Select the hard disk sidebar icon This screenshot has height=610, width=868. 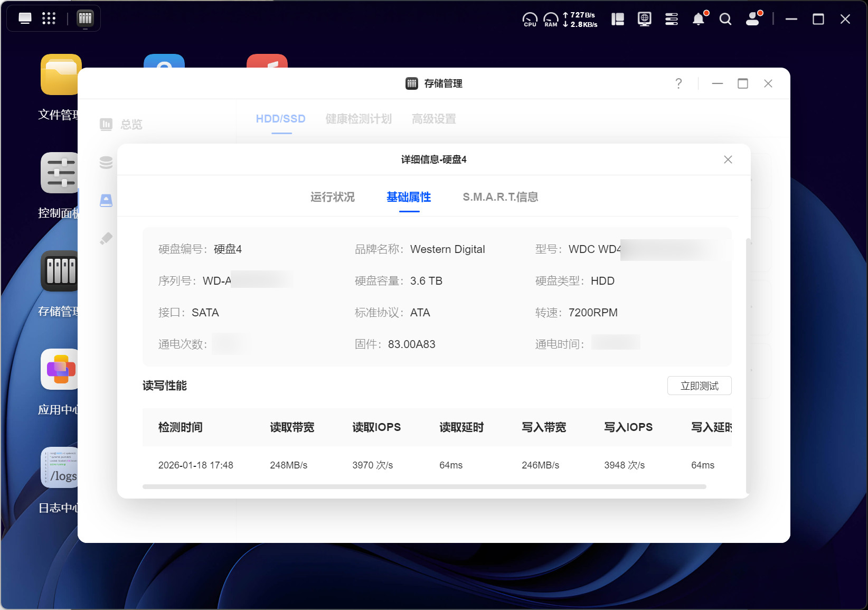[106, 201]
